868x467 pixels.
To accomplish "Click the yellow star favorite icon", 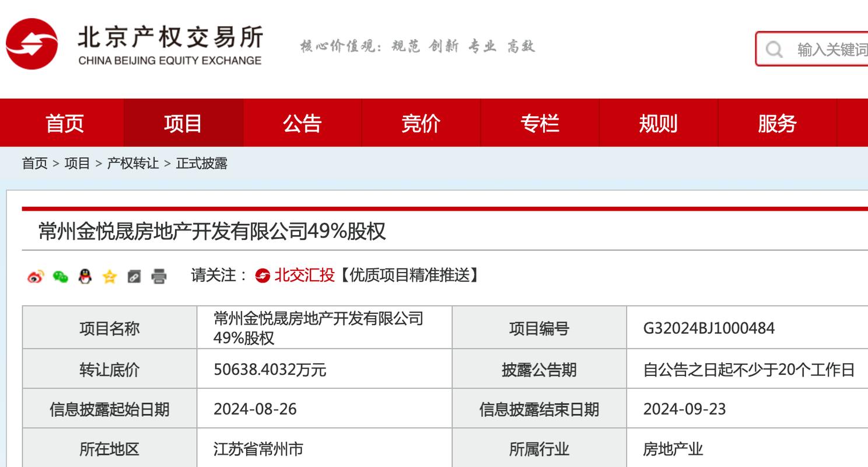I will coord(109,276).
